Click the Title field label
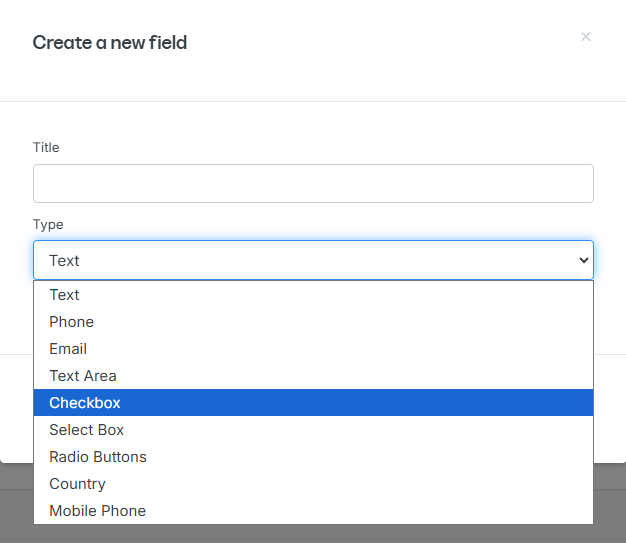This screenshot has height=543, width=626. click(x=46, y=147)
